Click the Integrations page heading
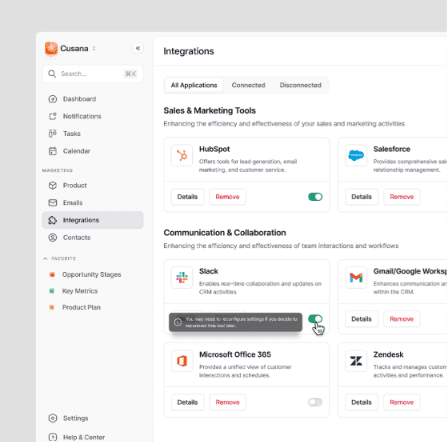 point(189,51)
